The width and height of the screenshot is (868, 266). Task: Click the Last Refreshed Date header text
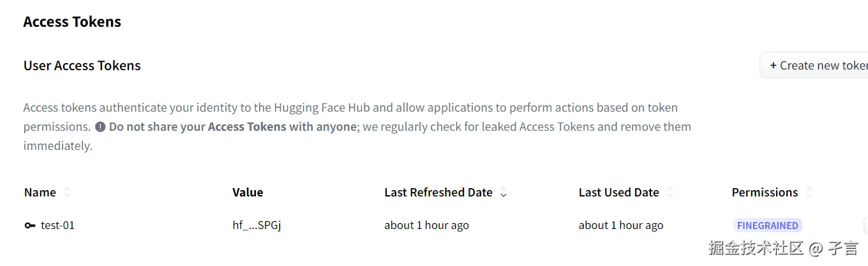point(438,192)
